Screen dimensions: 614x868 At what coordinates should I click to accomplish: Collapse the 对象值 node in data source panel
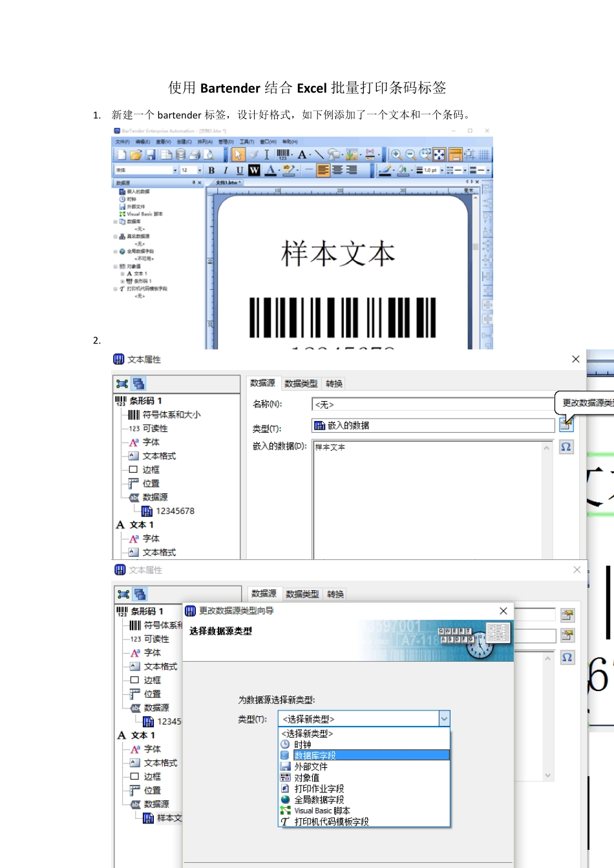point(115,266)
